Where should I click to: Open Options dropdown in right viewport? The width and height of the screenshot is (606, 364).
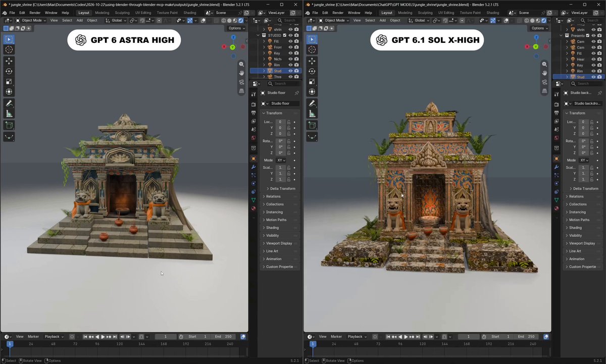(x=539, y=28)
